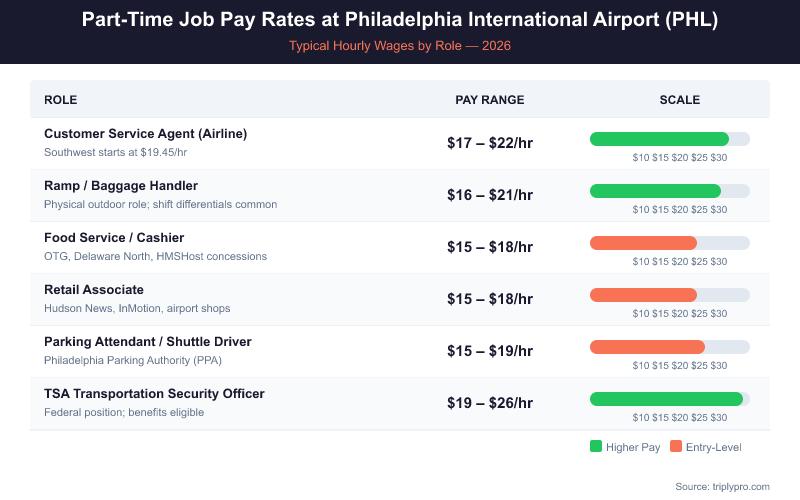
Task: Click the $15 – $19/hr pay range
Action: pos(490,351)
